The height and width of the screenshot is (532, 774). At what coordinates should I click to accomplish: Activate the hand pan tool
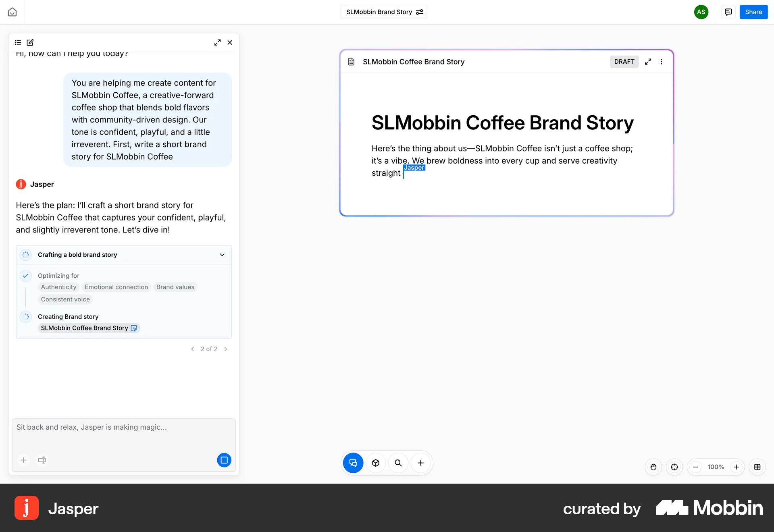[x=653, y=467]
